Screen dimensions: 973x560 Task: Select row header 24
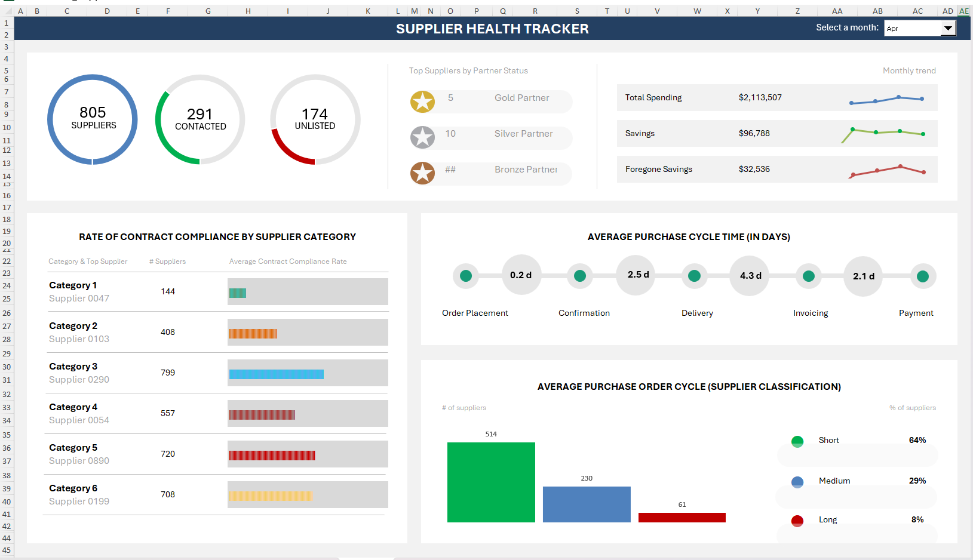[7, 285]
